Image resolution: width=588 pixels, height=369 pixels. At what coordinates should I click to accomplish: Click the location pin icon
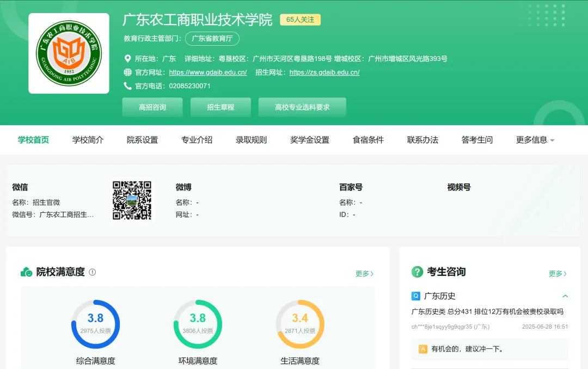pos(127,58)
